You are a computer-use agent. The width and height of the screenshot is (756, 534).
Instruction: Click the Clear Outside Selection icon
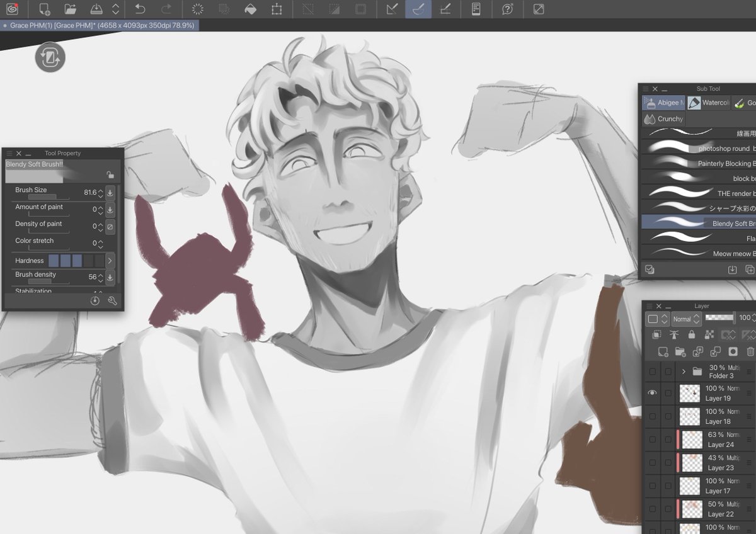click(x=224, y=9)
